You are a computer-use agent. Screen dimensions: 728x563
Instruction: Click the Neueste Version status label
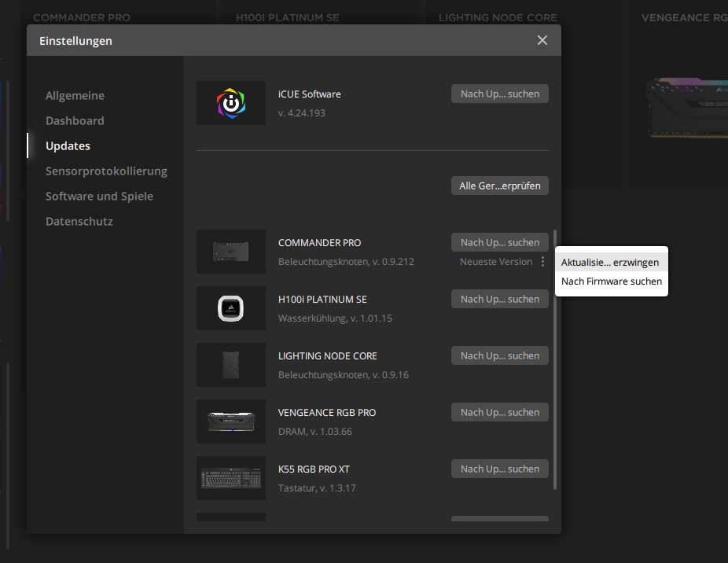496,262
